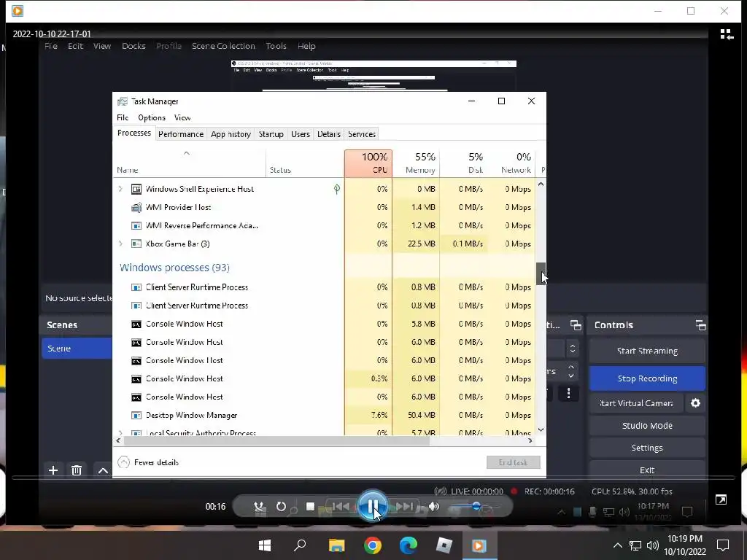Open OBS Studio Mode

[x=647, y=425]
